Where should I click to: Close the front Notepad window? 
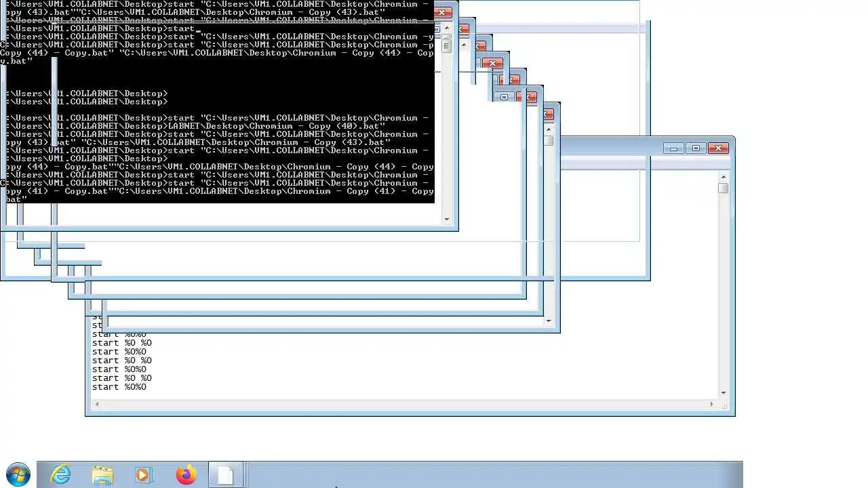[x=718, y=148]
